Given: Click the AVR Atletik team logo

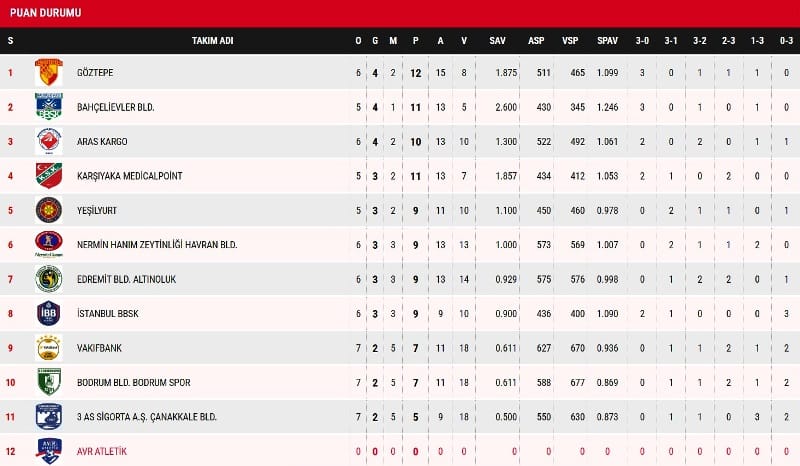Looking at the screenshot, I should pos(48,451).
